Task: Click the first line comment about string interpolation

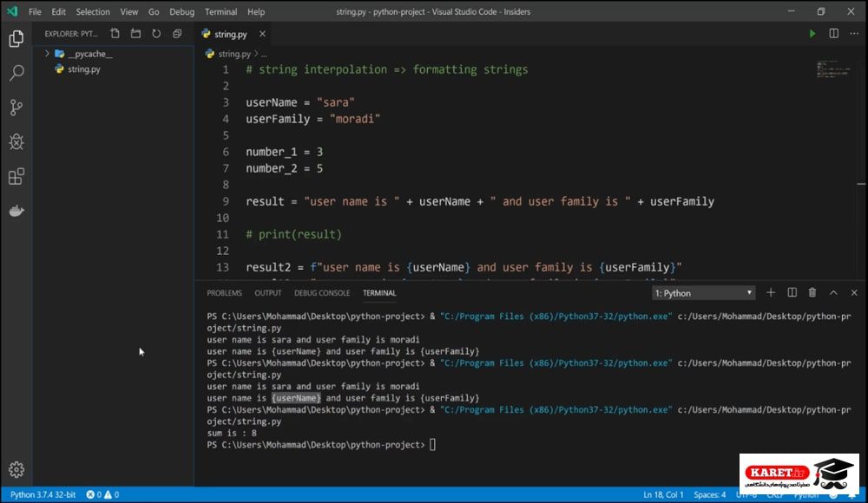Action: pos(386,69)
